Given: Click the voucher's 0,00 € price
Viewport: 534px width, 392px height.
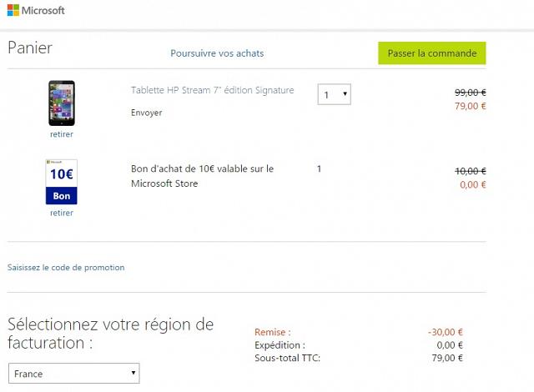Looking at the screenshot, I should click(472, 184).
